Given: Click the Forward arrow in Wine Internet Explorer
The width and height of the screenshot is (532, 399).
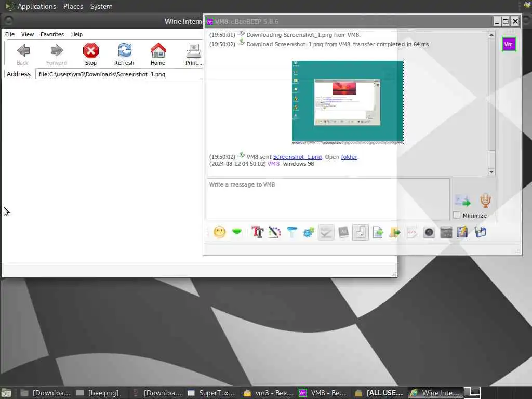Looking at the screenshot, I should pos(57,54).
